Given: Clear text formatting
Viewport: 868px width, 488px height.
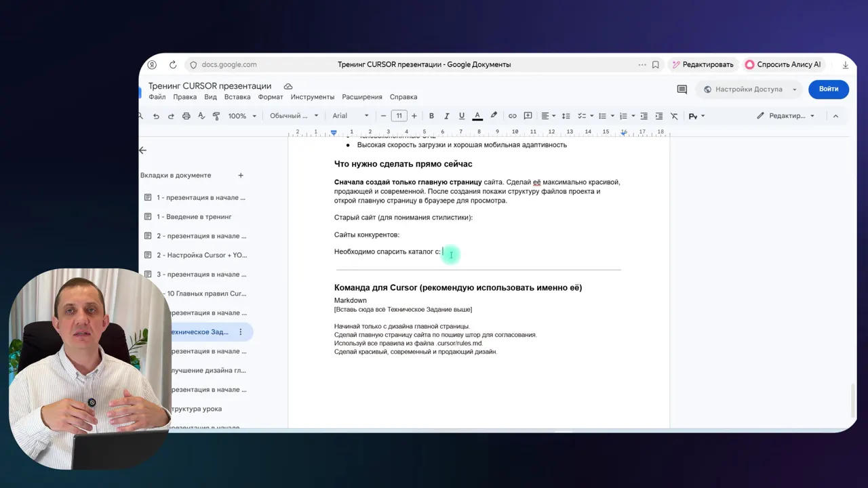Looking at the screenshot, I should tap(674, 116).
